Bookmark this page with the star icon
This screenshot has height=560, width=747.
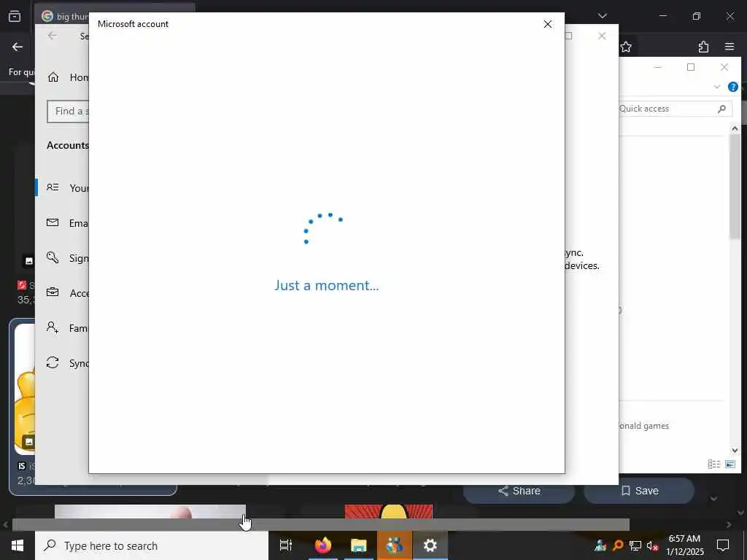pyautogui.click(x=626, y=47)
